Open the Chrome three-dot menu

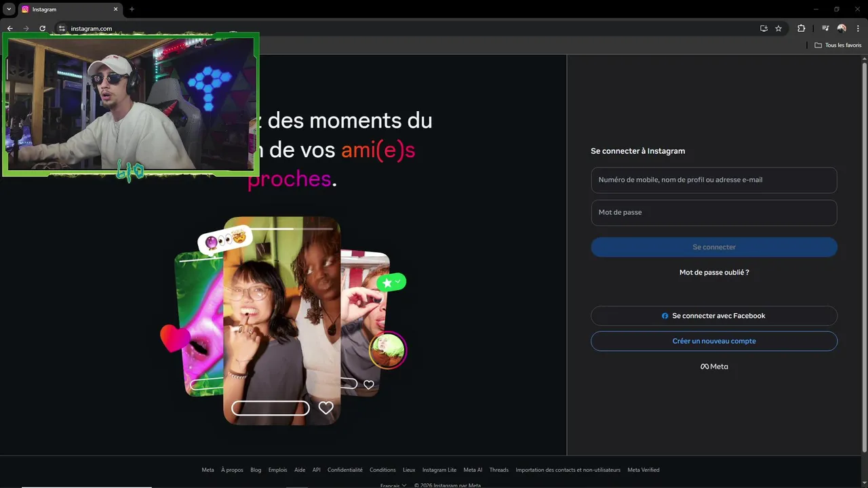point(858,28)
